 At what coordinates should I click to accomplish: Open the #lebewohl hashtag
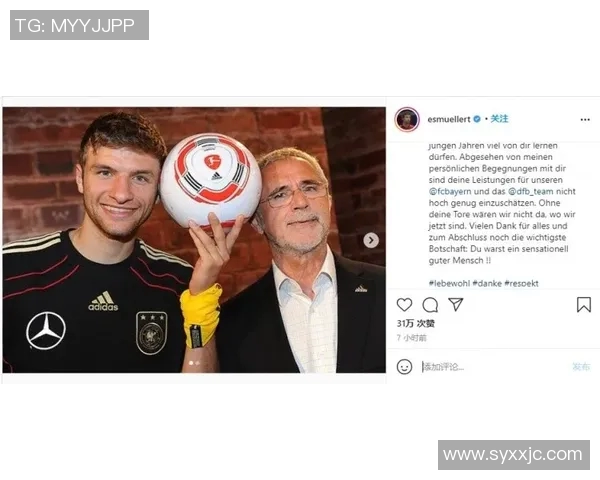449,283
